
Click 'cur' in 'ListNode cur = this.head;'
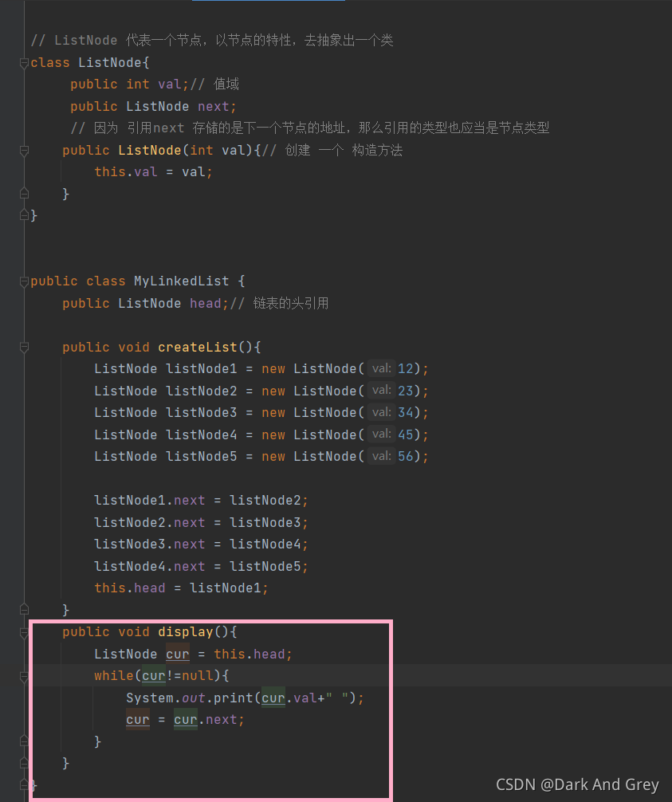[178, 655]
